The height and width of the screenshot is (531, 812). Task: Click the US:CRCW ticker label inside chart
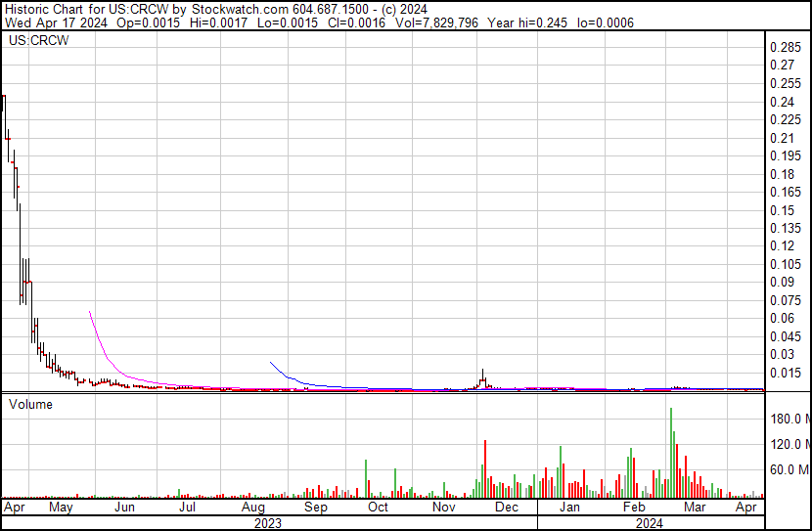[34, 41]
